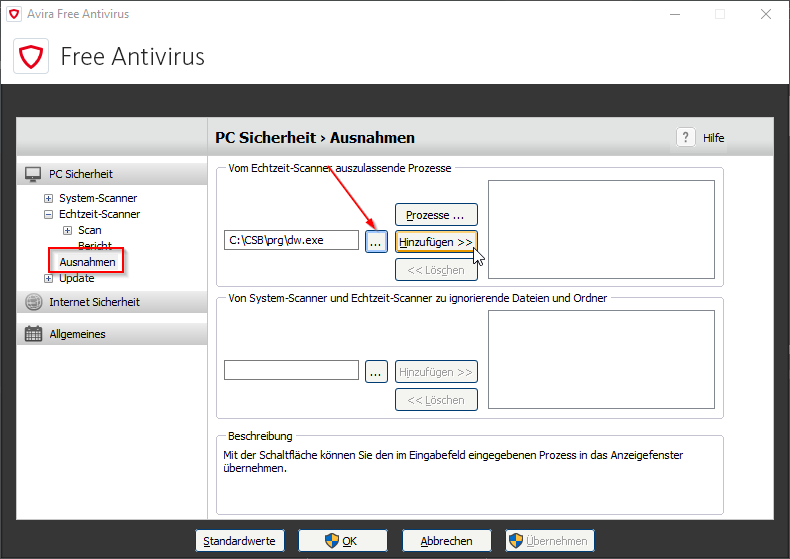Collapse the Echtzeit-Scanner tree node
Viewport: 790px width, 559px height.
point(48,215)
